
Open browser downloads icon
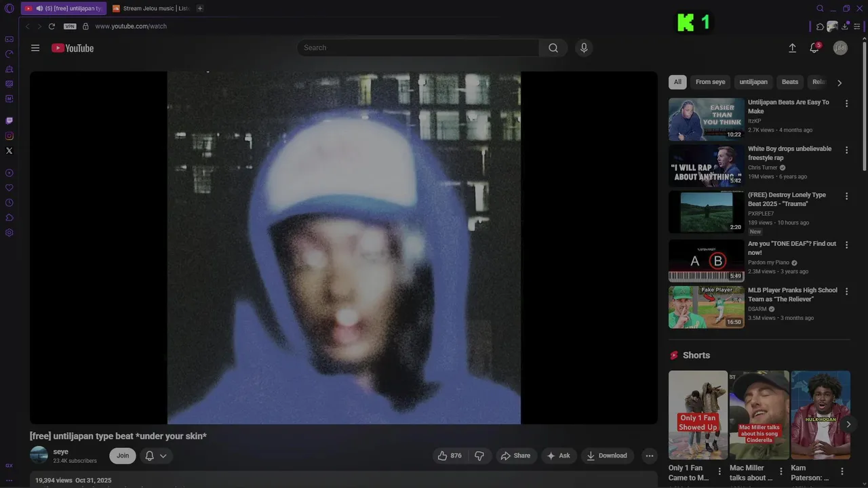coord(845,26)
